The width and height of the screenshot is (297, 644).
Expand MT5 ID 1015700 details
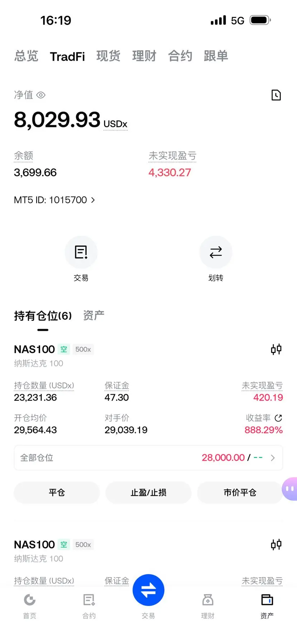[55, 200]
